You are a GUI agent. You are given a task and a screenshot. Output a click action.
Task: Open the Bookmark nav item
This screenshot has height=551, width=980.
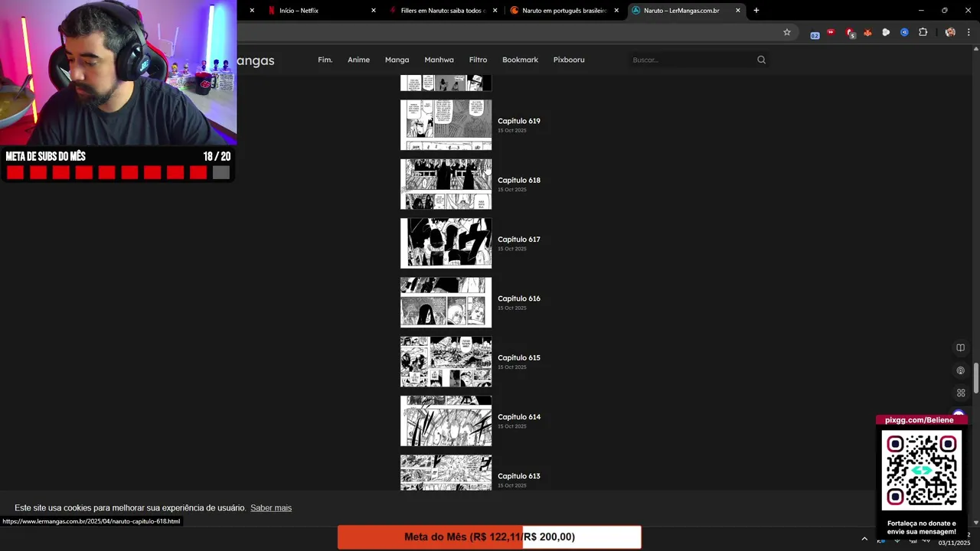point(520,60)
